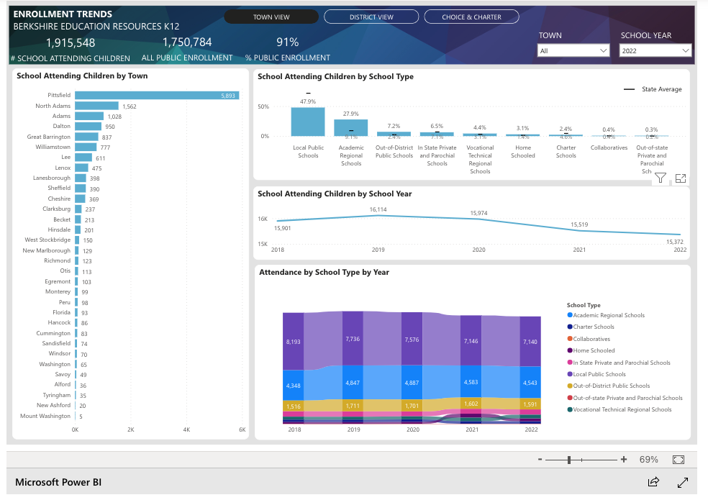Click the Microsoft Power BI label

tap(58, 483)
